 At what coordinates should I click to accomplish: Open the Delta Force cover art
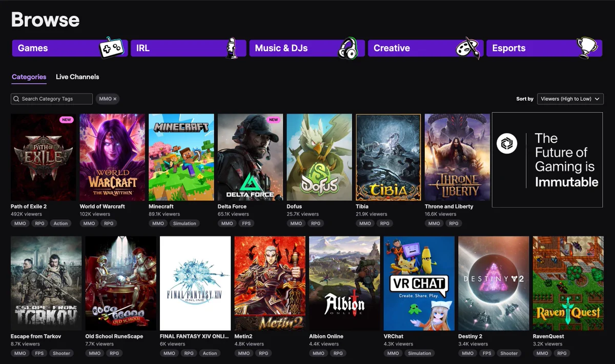coord(250,157)
